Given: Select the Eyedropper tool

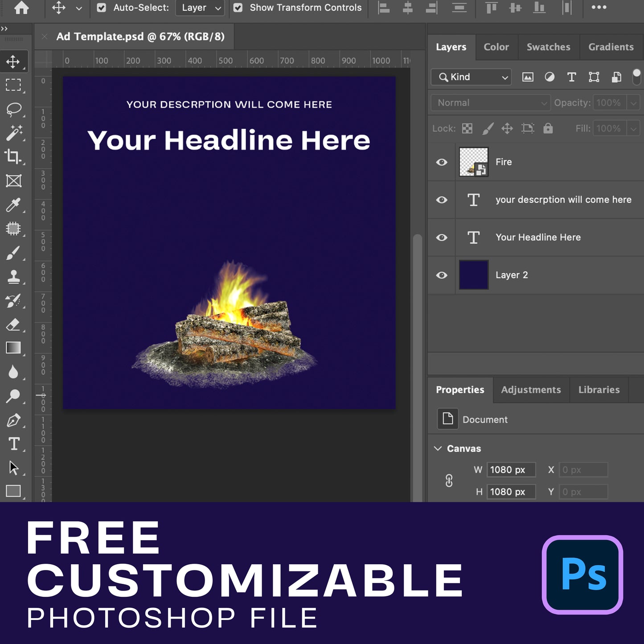Looking at the screenshot, I should [x=13, y=205].
